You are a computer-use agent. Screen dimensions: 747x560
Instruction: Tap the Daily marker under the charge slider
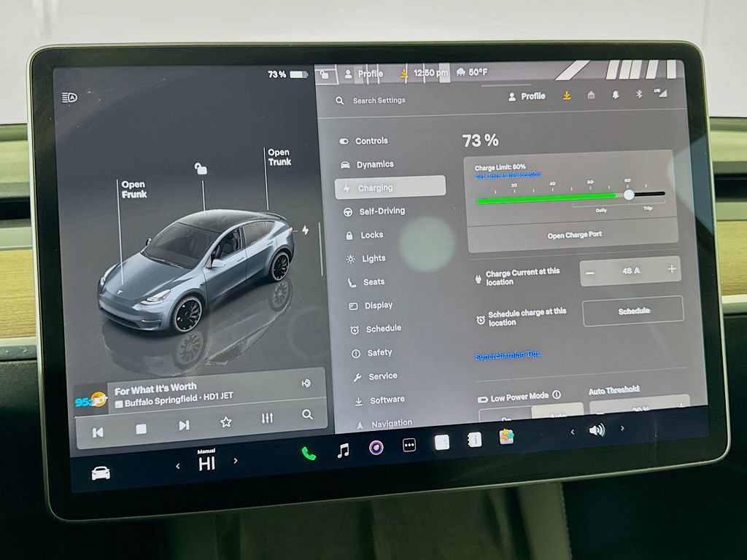coord(601,210)
